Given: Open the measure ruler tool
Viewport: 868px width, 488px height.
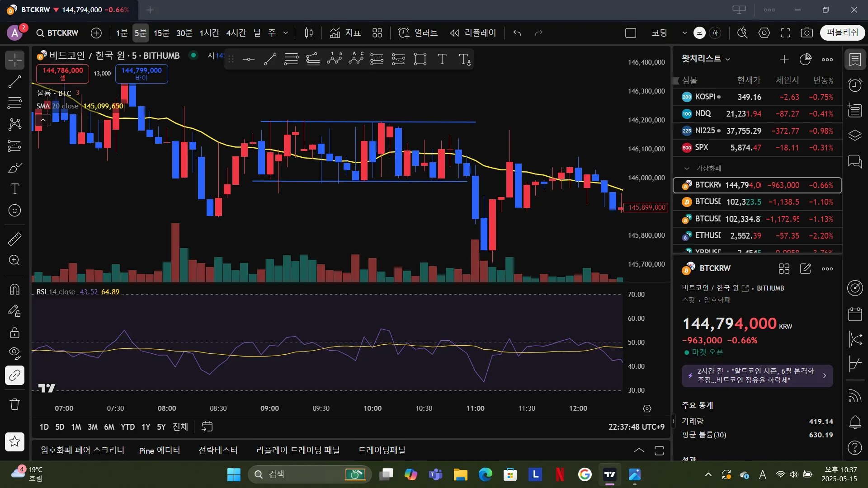Looking at the screenshot, I should coord(14,239).
